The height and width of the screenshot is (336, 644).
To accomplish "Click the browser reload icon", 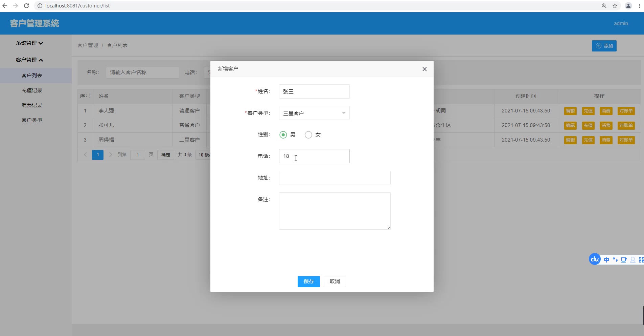I will [x=26, y=6].
